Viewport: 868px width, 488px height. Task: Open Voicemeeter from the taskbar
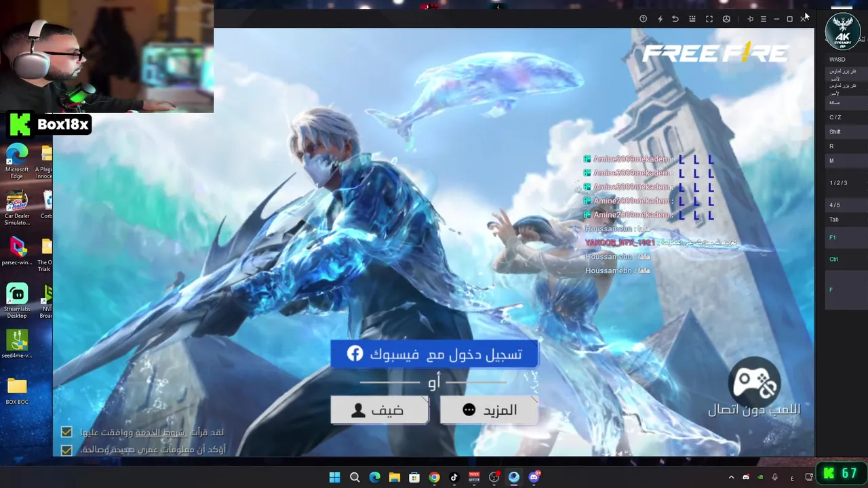coord(474,477)
